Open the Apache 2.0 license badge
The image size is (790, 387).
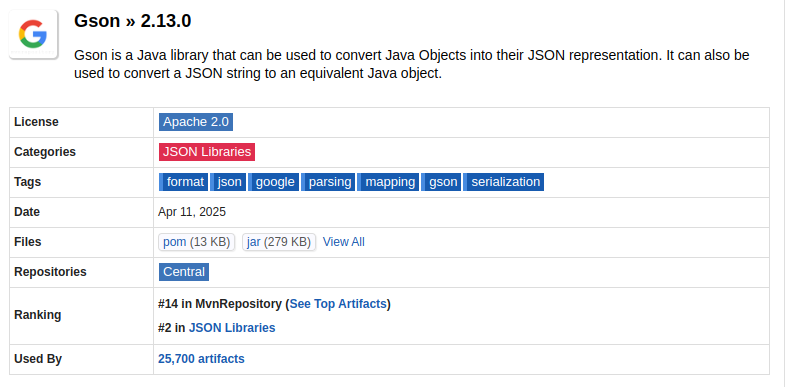(196, 122)
